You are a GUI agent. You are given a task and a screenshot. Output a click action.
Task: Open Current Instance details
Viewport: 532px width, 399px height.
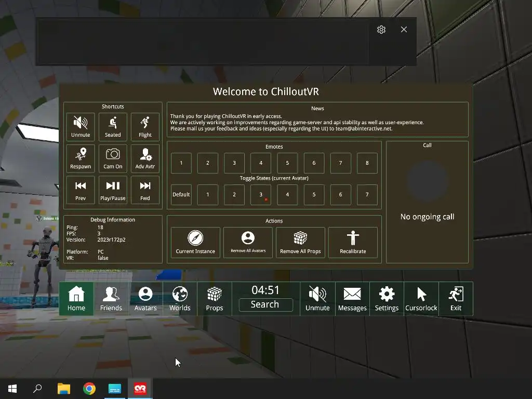[x=195, y=243]
